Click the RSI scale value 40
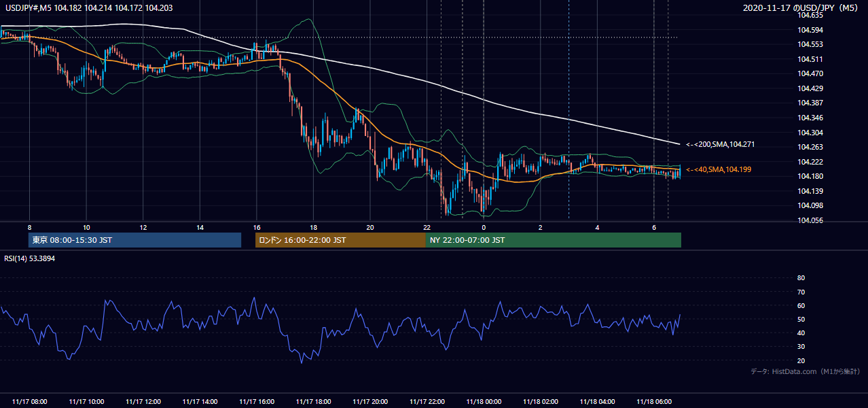868x408 pixels. coord(801,333)
